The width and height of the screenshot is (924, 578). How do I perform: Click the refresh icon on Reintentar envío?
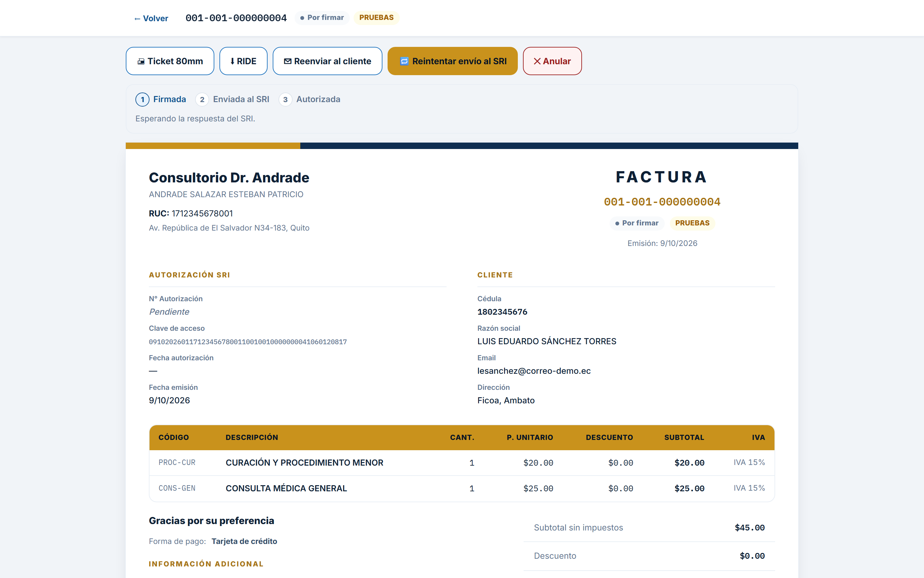pos(404,62)
